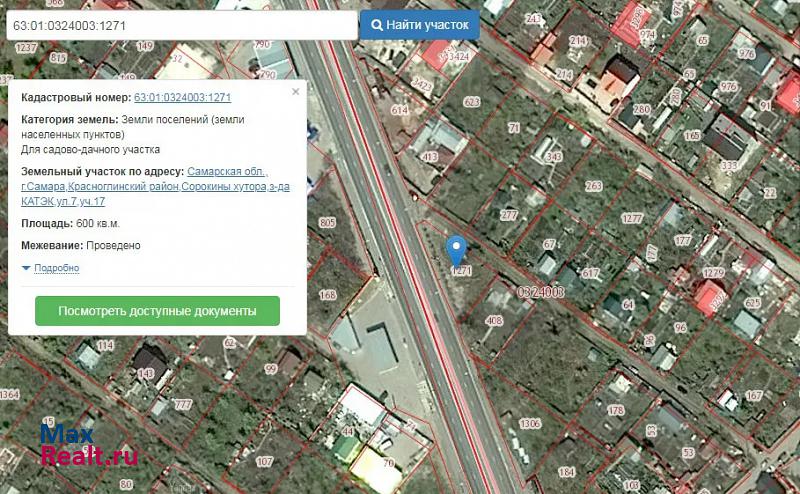
Task: Select parcel 1277 on the map
Action: coord(631,219)
